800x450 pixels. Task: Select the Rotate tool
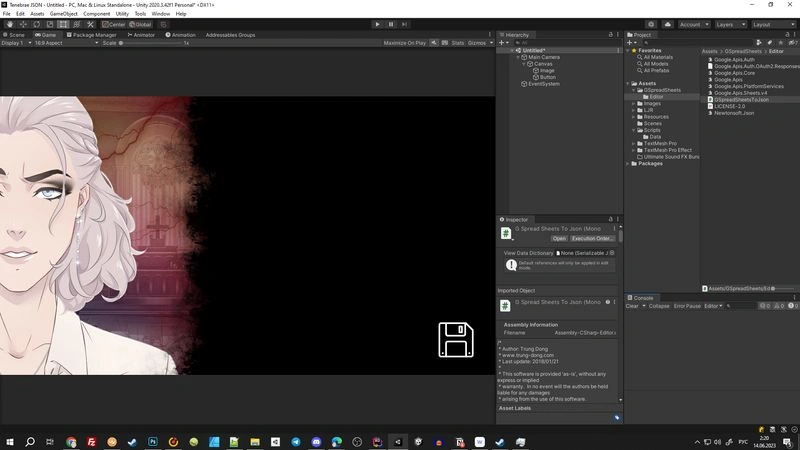click(36, 24)
